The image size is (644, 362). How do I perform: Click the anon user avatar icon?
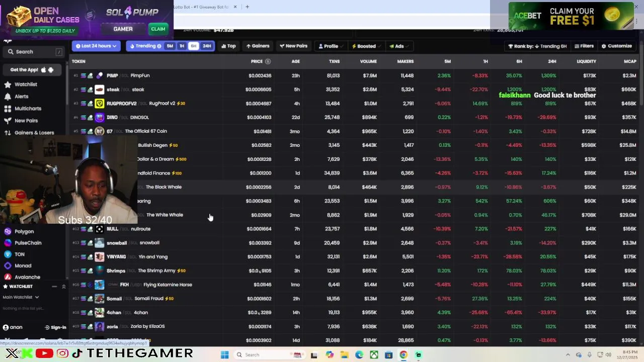(6, 327)
